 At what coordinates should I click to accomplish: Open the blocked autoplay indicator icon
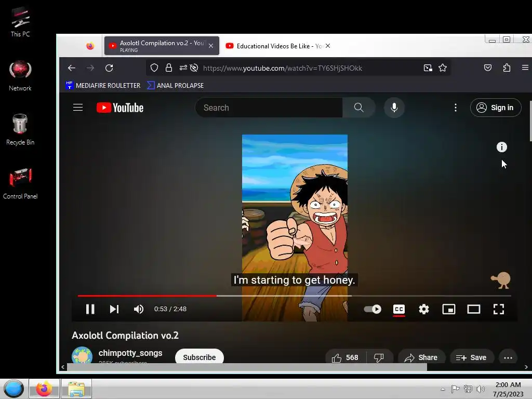click(194, 68)
